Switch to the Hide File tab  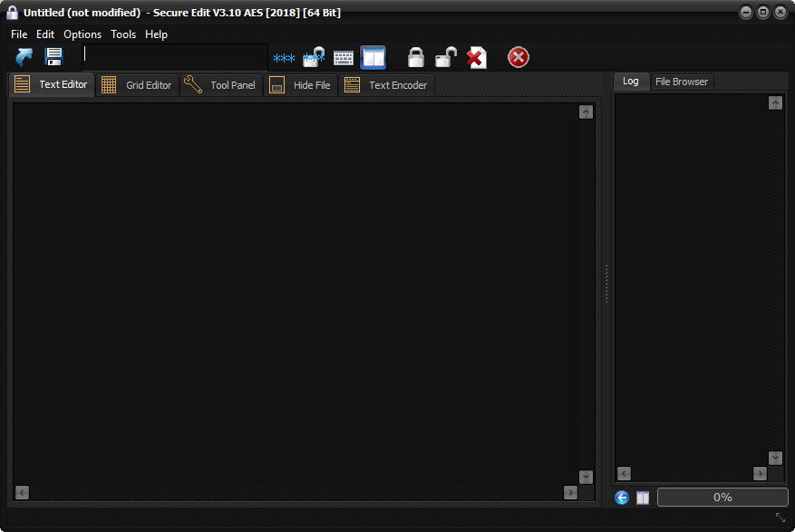coord(300,85)
